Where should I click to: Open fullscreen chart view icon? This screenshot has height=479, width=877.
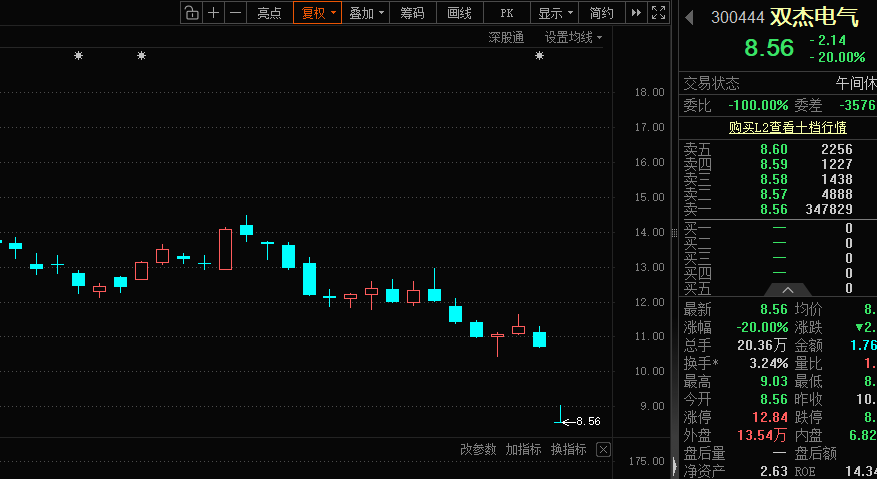coord(659,13)
